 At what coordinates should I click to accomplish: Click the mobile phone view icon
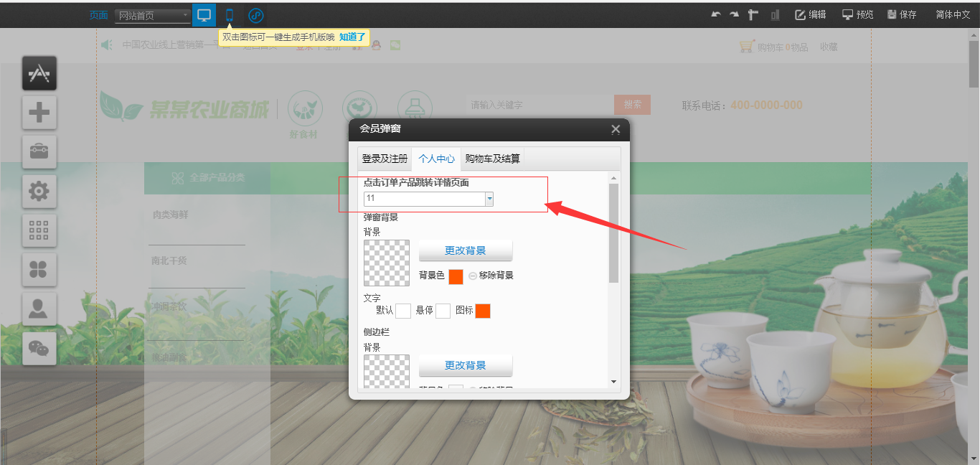(230, 15)
